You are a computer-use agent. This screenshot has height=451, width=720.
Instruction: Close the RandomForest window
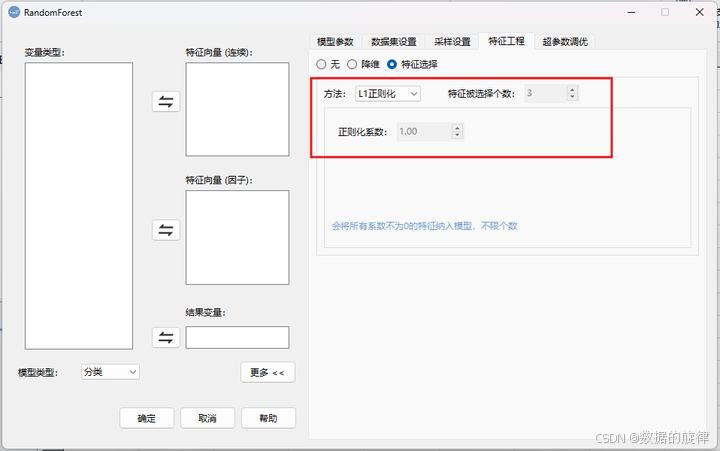click(x=699, y=12)
